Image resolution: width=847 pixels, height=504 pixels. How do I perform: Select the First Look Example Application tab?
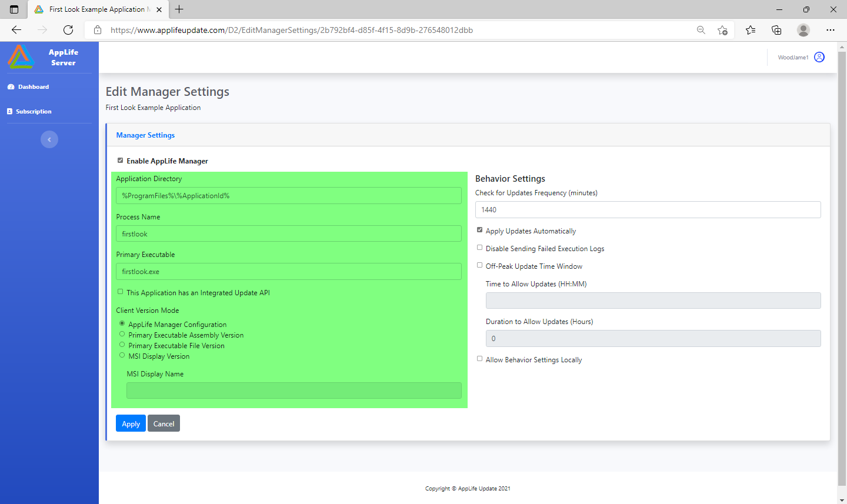click(x=98, y=9)
